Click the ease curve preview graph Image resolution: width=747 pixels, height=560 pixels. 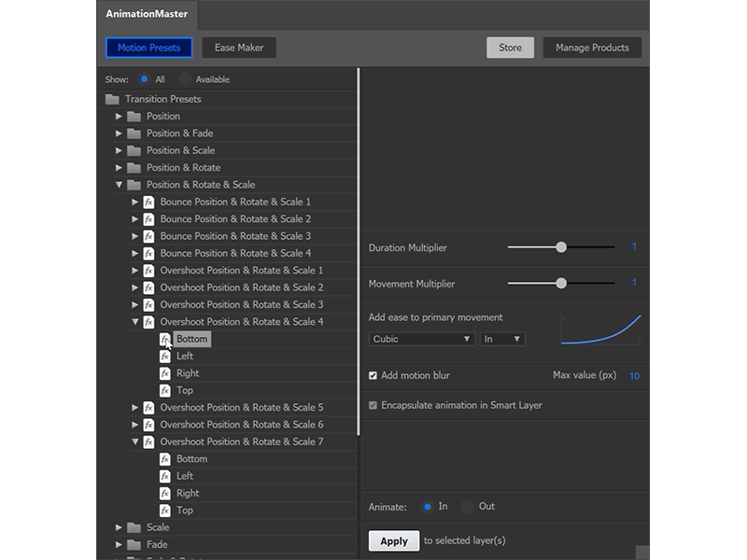[x=600, y=329]
